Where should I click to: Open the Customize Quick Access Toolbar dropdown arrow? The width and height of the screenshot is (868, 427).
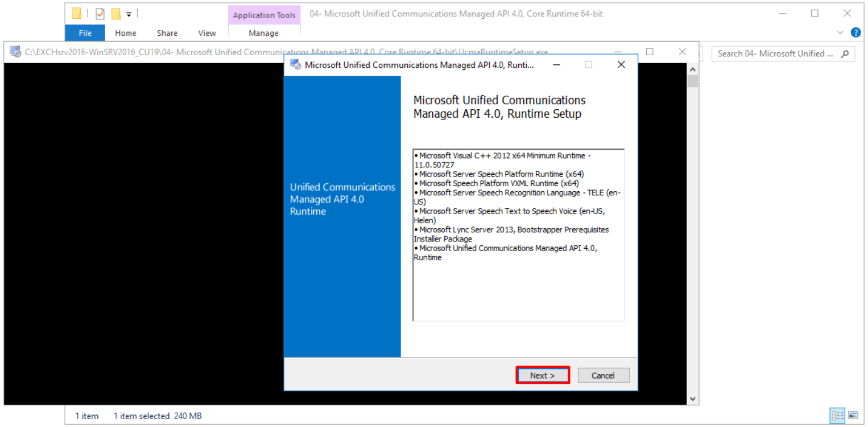(x=129, y=14)
